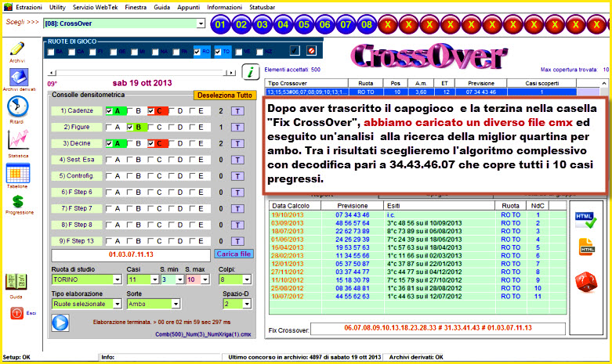Uncheck the RO wheel checkbox

point(197,52)
